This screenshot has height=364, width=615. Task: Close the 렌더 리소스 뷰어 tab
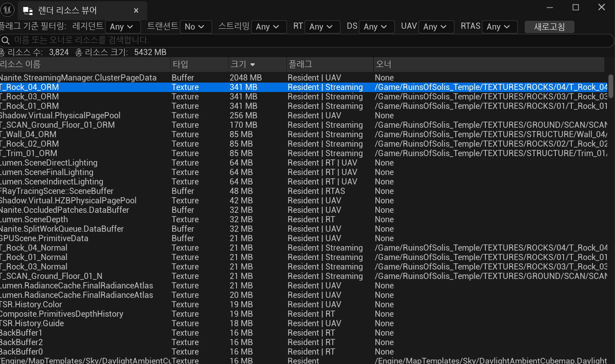tap(136, 11)
